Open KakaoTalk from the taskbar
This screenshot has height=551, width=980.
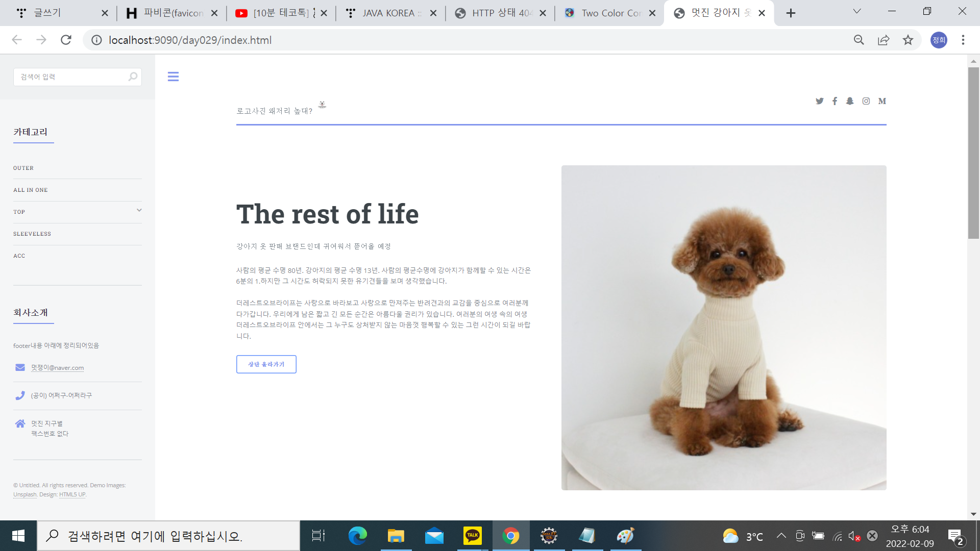point(472,536)
